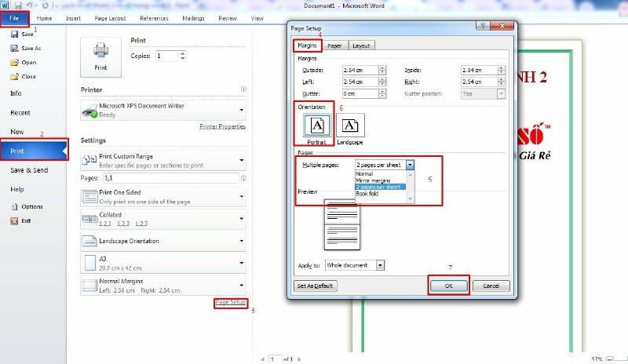The image size is (628, 364).
Task: Click the Close document icon
Action: 15,77
